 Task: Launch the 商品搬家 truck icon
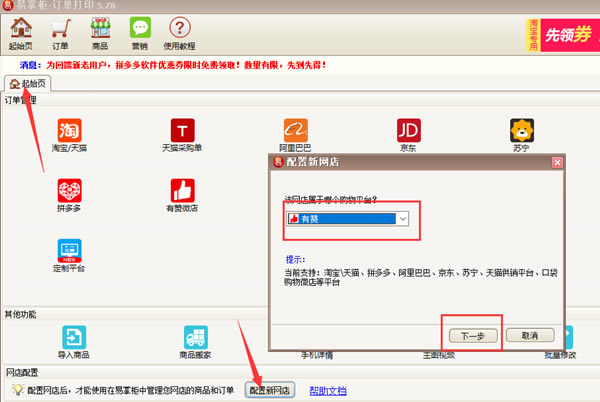(x=196, y=342)
